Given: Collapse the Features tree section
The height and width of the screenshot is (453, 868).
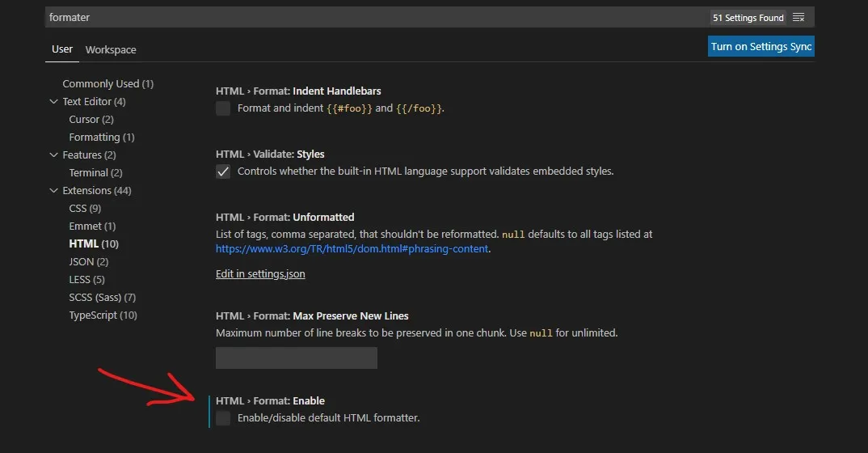Looking at the screenshot, I should [53, 155].
